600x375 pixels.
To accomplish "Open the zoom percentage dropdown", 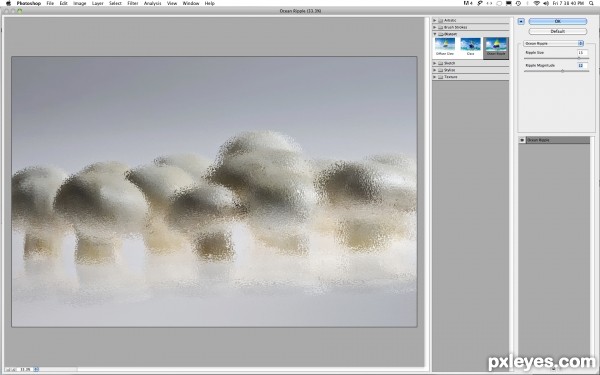I will coord(36,369).
